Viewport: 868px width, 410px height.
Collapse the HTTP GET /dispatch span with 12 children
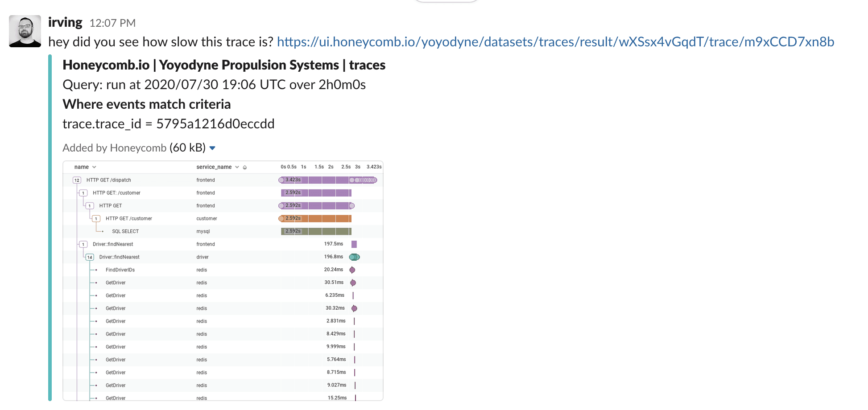pos(77,180)
